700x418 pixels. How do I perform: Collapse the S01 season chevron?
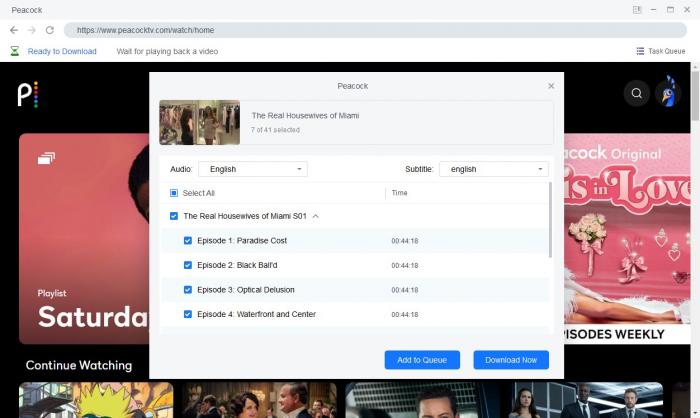[x=316, y=216]
